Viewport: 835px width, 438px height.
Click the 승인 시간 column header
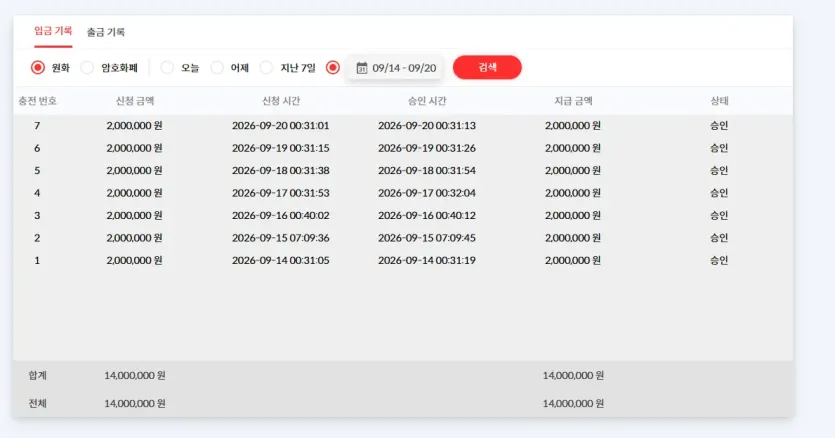coord(427,101)
